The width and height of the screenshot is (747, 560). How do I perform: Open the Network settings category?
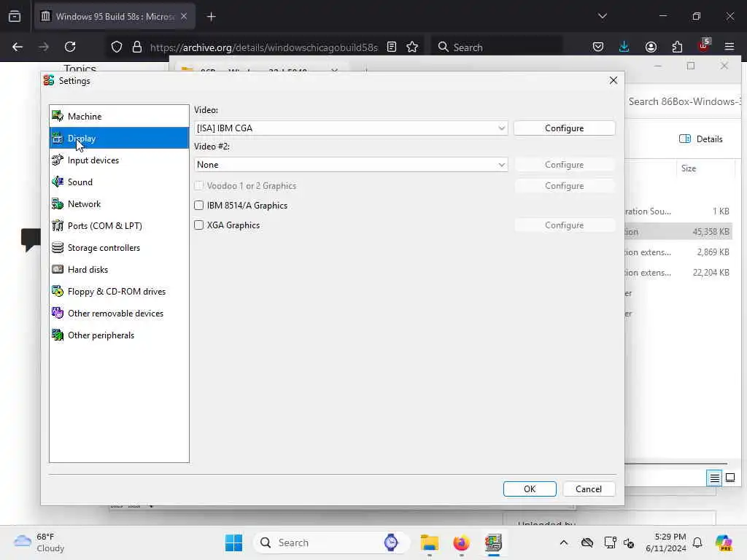coord(119,204)
